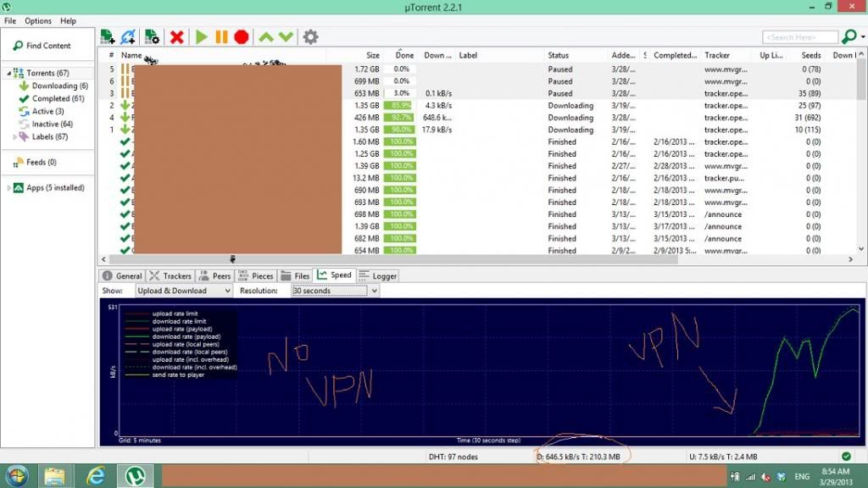Open the File menu
Viewport: 868px width, 488px height.
pyautogui.click(x=10, y=21)
